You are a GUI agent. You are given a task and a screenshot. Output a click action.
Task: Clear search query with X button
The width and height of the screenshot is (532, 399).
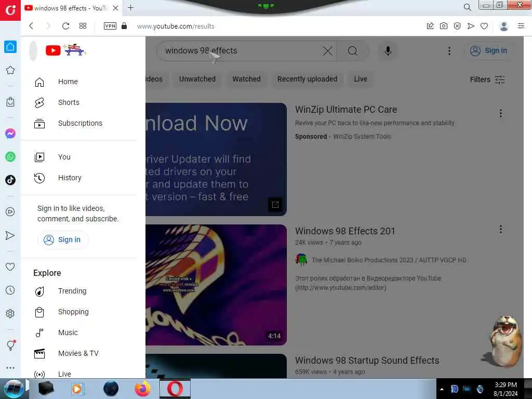[328, 51]
